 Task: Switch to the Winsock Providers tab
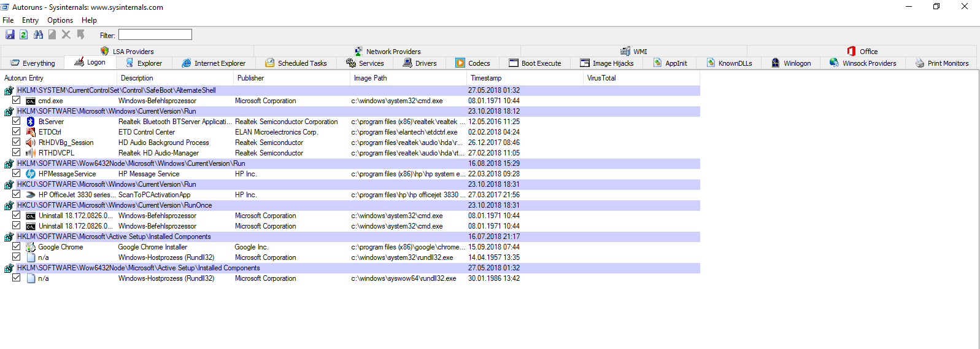click(x=863, y=63)
